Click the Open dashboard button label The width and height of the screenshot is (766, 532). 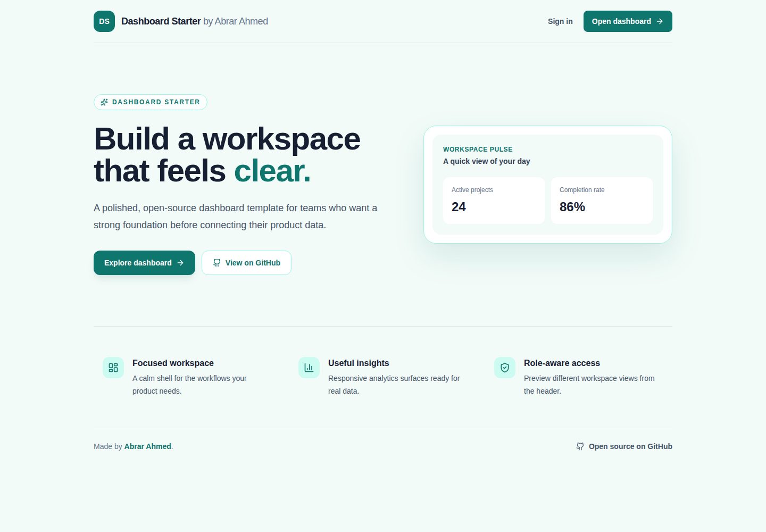click(621, 21)
